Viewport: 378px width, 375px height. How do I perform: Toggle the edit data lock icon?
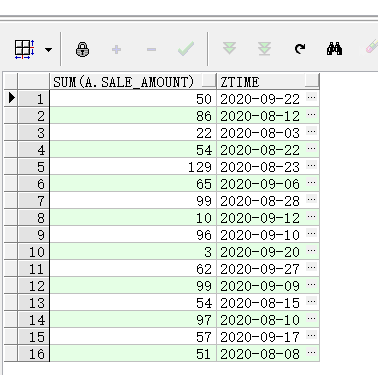(x=82, y=50)
